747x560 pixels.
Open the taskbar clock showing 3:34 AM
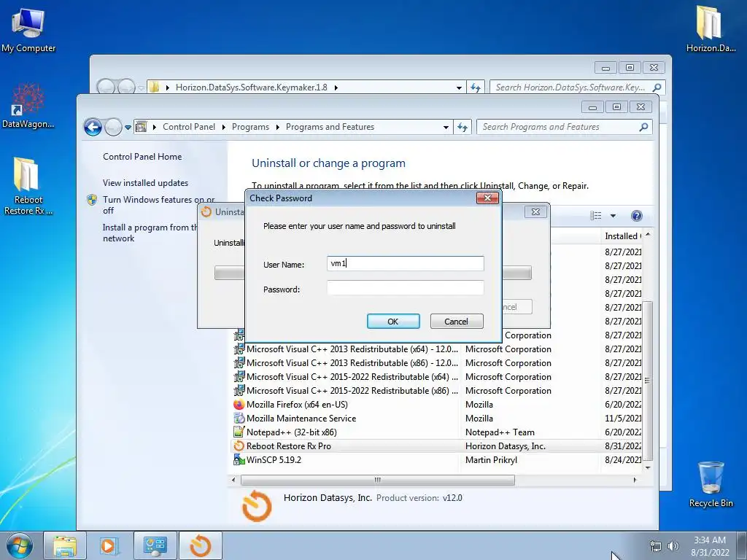(x=710, y=546)
